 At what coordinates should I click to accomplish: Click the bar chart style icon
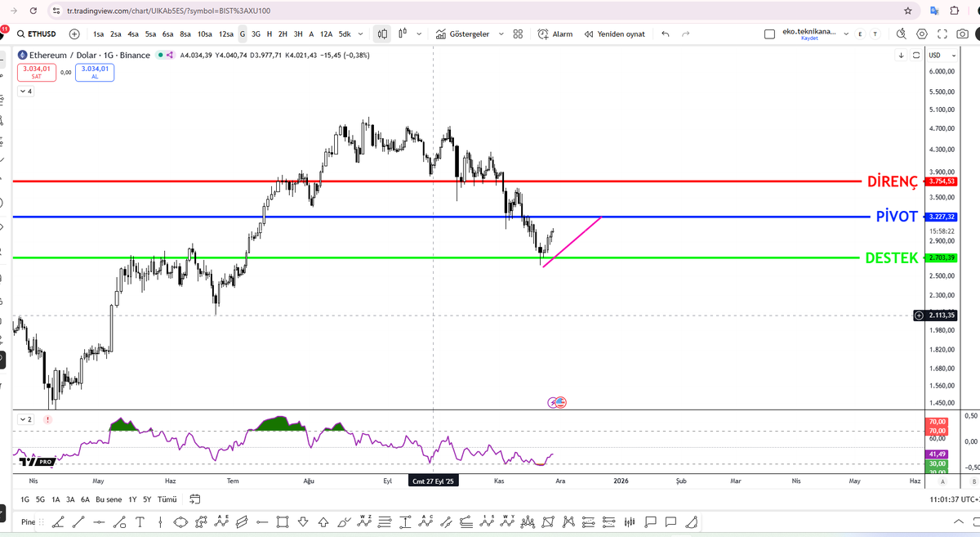tap(403, 34)
